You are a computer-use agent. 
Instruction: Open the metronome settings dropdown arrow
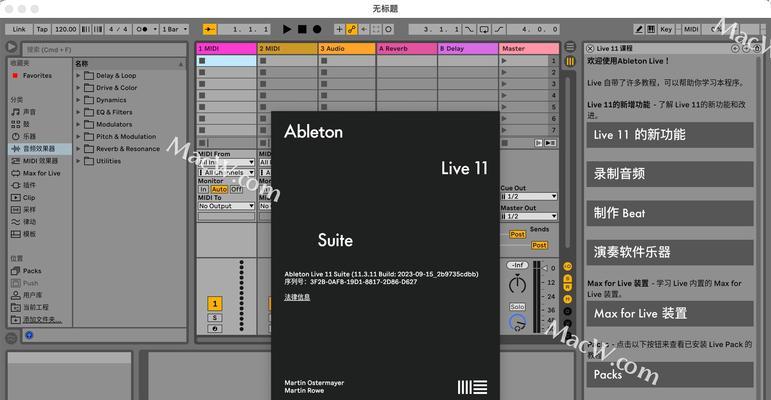point(155,30)
